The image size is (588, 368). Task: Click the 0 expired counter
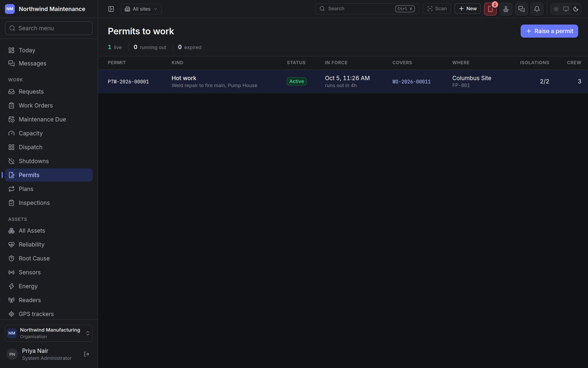pyautogui.click(x=189, y=47)
